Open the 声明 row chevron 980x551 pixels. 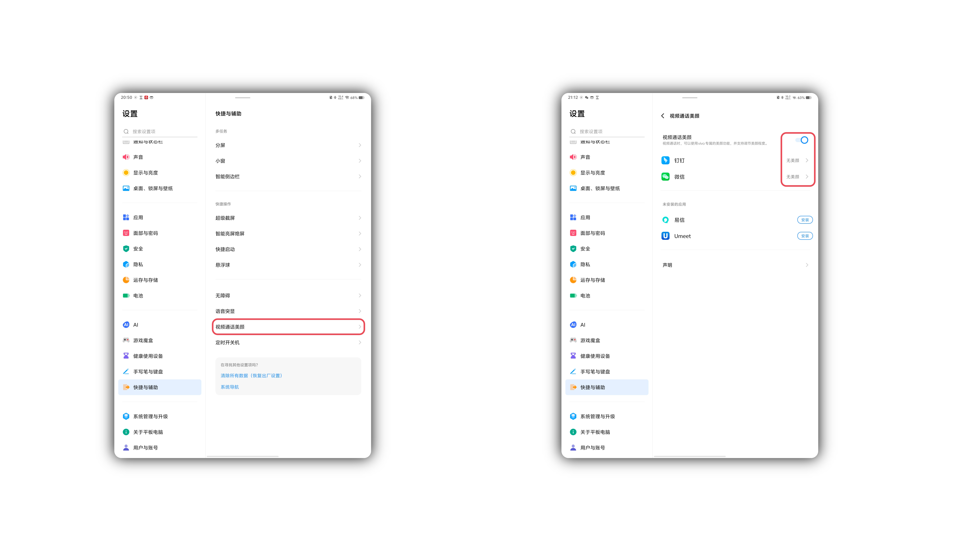(x=807, y=265)
